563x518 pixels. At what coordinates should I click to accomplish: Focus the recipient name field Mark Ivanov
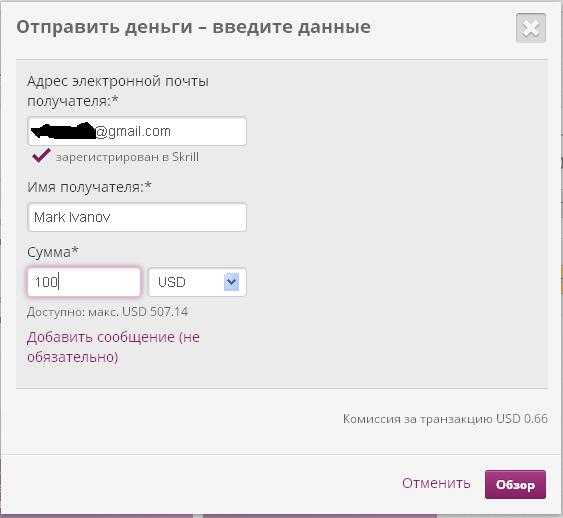click(137, 217)
